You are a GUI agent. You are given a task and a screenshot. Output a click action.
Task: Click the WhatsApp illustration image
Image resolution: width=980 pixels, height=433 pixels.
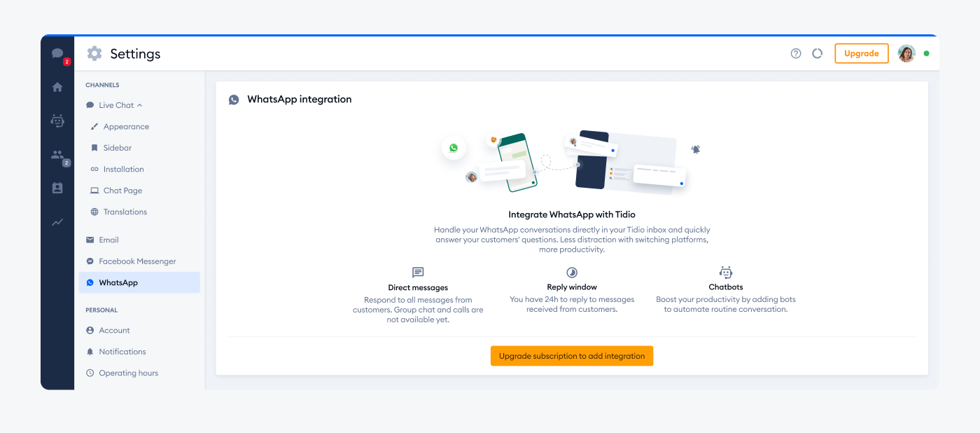572,163
